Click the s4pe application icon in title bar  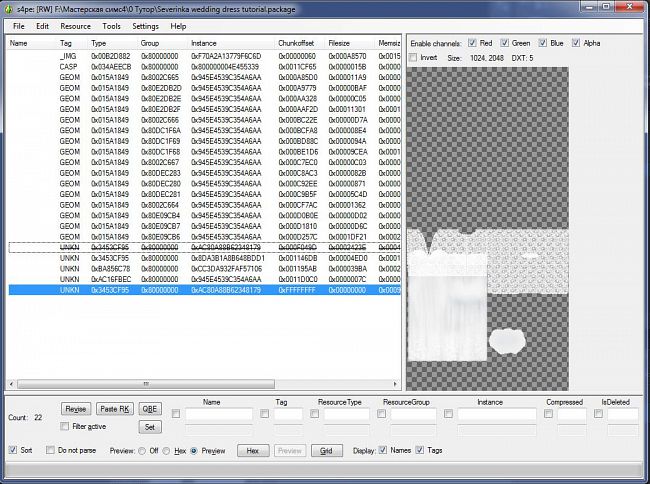9,7
